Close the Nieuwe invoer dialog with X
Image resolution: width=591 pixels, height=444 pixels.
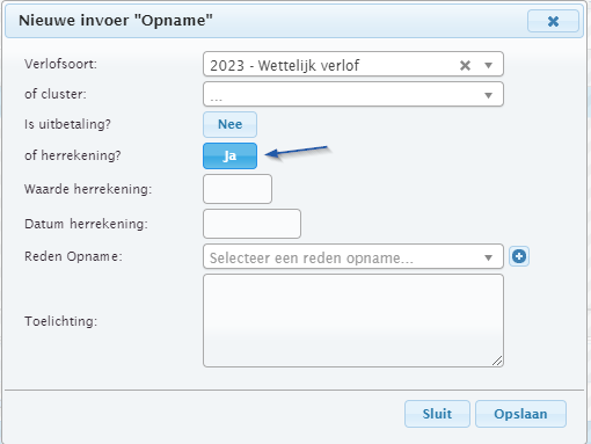(553, 21)
